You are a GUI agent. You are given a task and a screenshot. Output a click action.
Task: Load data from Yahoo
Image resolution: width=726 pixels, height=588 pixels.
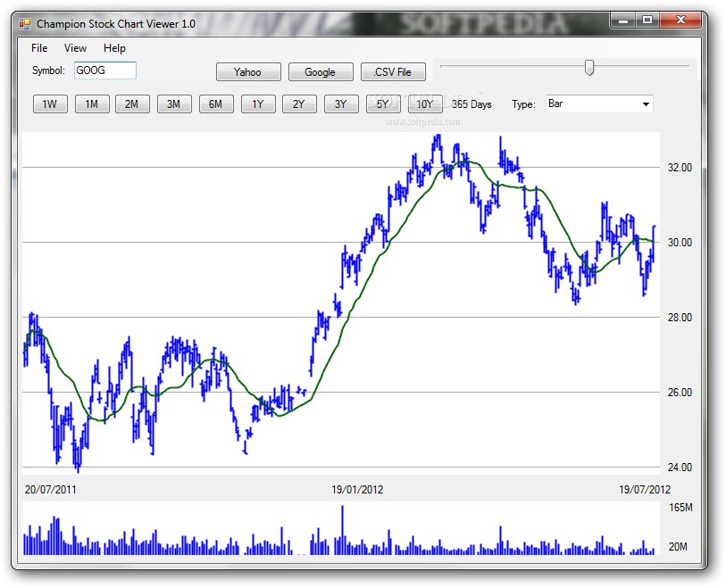pos(248,72)
